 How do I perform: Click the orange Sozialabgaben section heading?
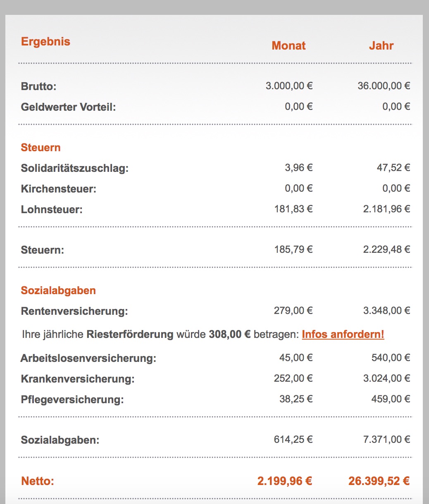click(58, 290)
